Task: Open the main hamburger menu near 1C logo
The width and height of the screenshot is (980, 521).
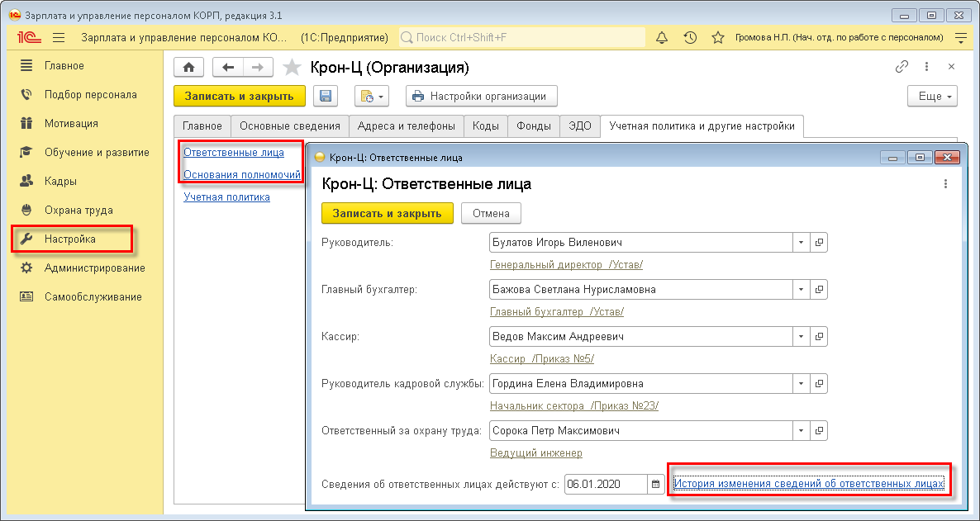Action: click(x=59, y=38)
